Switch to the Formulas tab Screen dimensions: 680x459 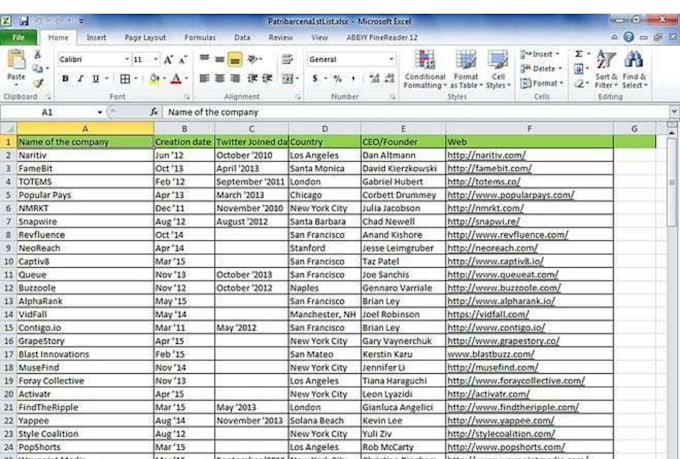(200, 38)
